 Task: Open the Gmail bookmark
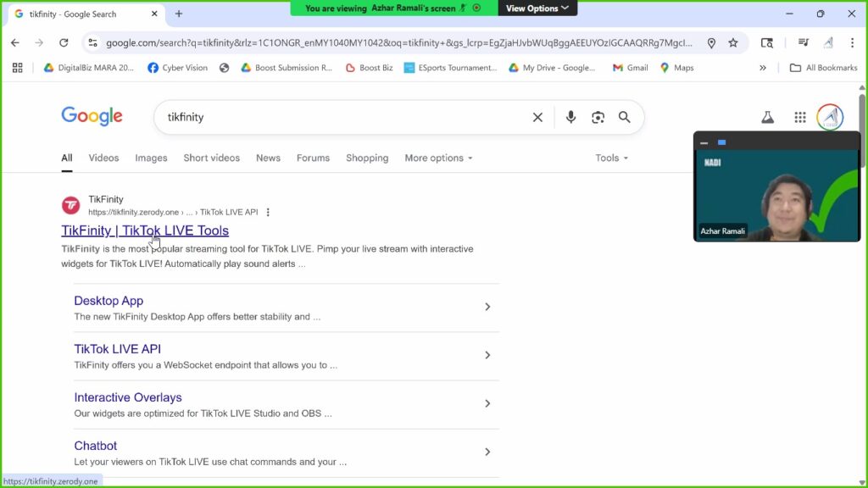pos(631,68)
